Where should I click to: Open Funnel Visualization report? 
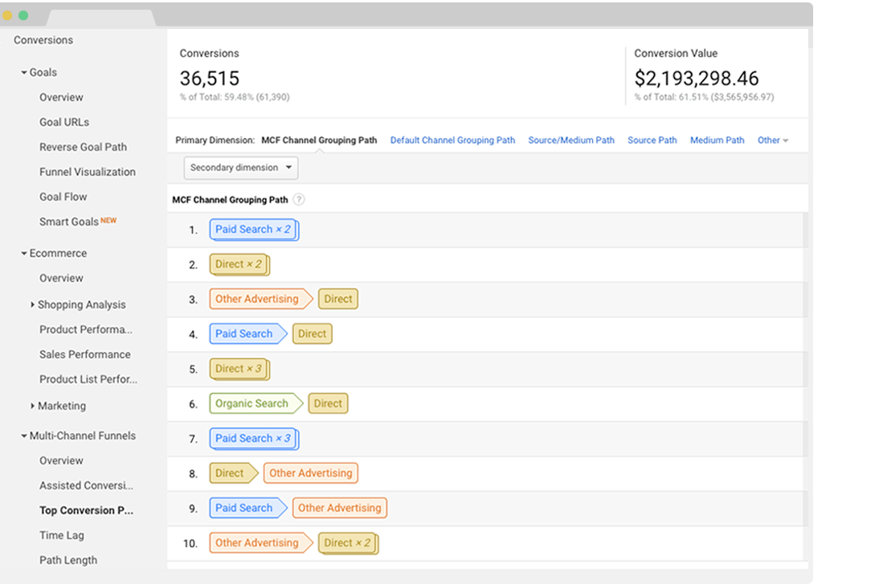(88, 172)
